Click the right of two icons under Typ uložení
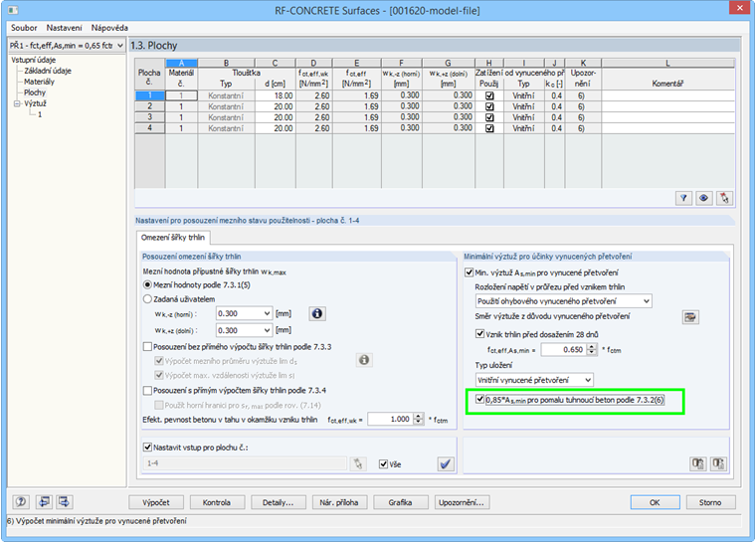756x542 pixels. click(718, 463)
